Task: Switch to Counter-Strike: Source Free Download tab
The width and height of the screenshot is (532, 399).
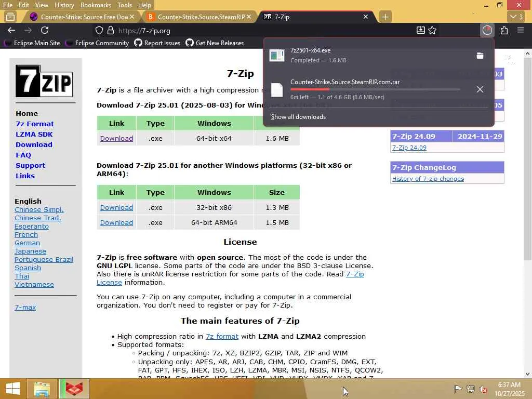Action: 81,17
